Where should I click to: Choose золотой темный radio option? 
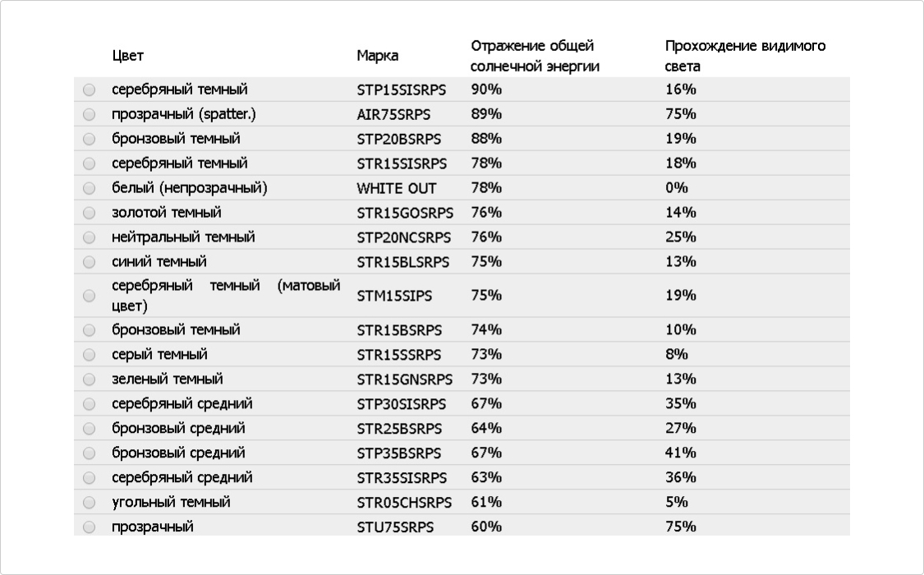(x=89, y=214)
